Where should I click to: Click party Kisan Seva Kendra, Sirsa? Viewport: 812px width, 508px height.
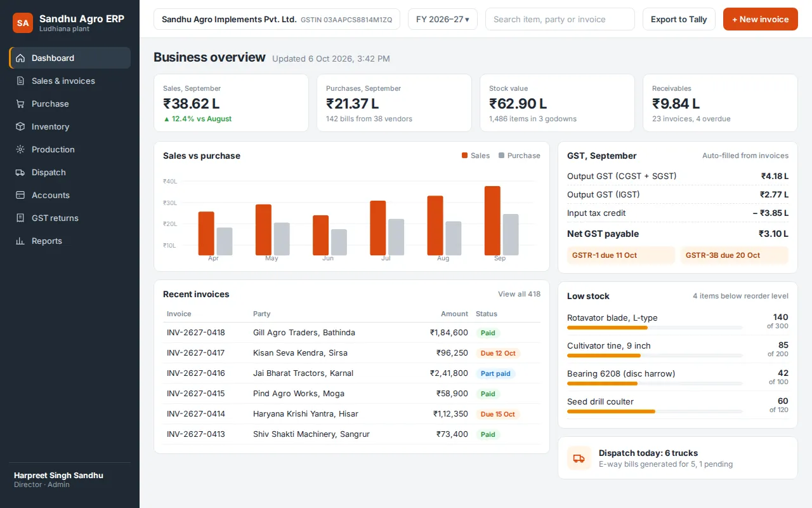pyautogui.click(x=300, y=353)
